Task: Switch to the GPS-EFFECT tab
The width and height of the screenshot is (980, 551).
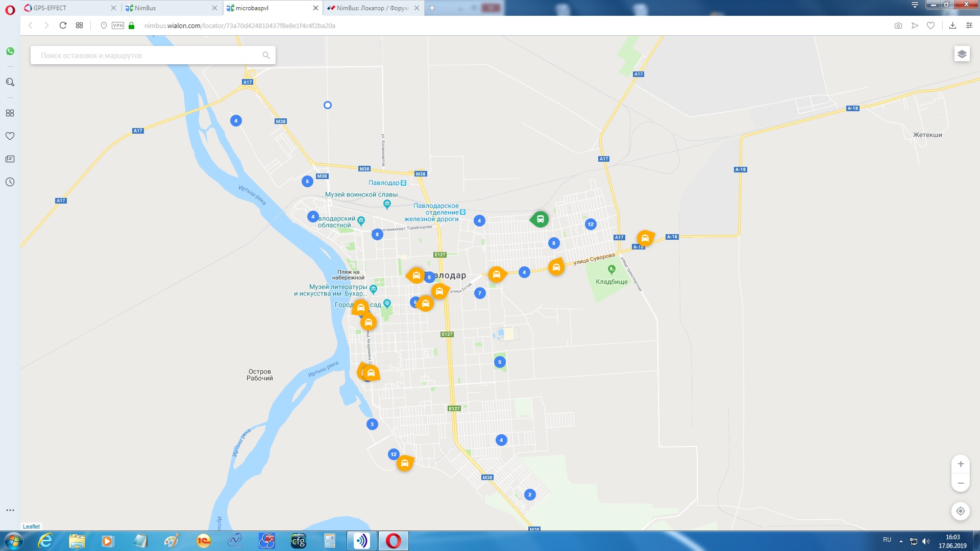Action: 66,8
